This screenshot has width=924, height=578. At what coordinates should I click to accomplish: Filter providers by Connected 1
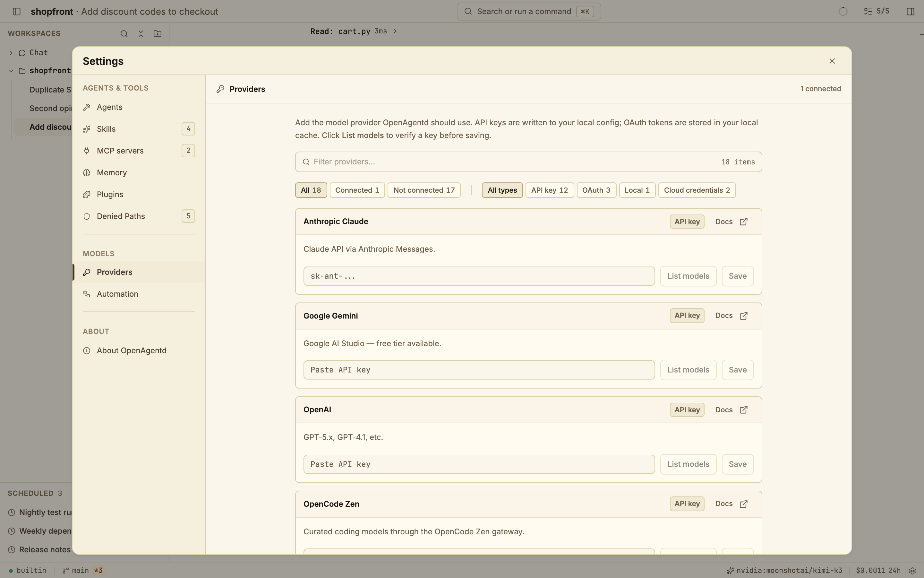click(357, 190)
